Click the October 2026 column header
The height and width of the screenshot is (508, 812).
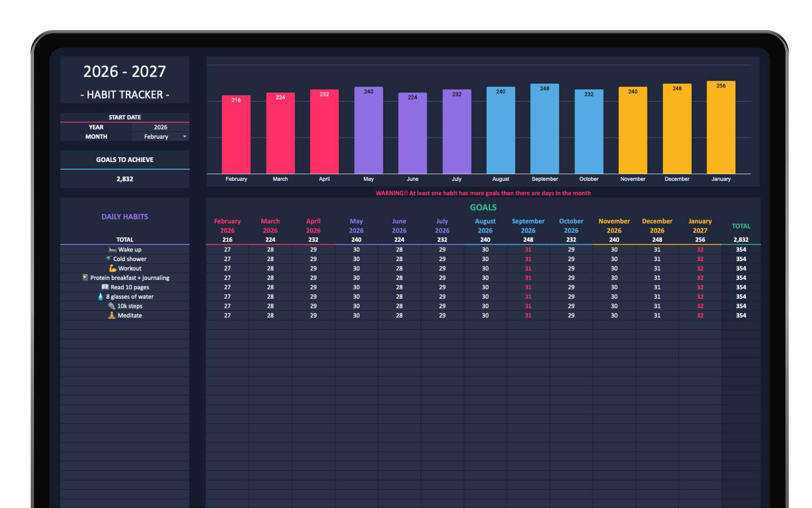[571, 226]
